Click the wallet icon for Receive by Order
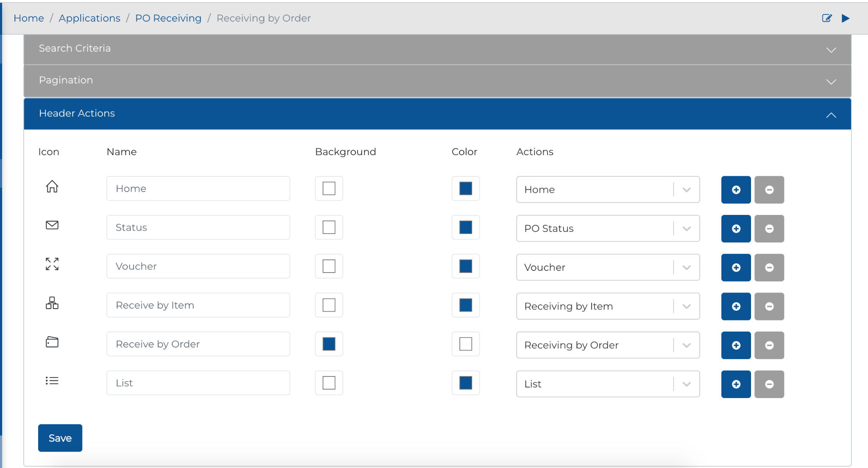The height and width of the screenshot is (468, 868). (x=52, y=342)
